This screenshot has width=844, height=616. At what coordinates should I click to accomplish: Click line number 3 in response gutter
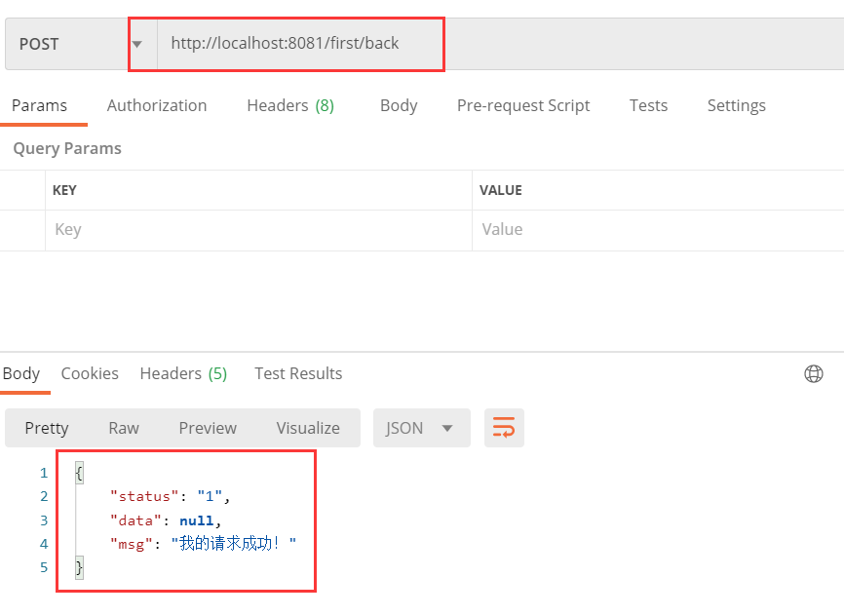(43, 520)
